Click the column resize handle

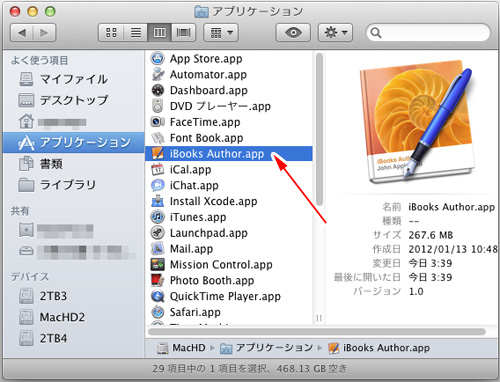pyautogui.click(x=319, y=318)
